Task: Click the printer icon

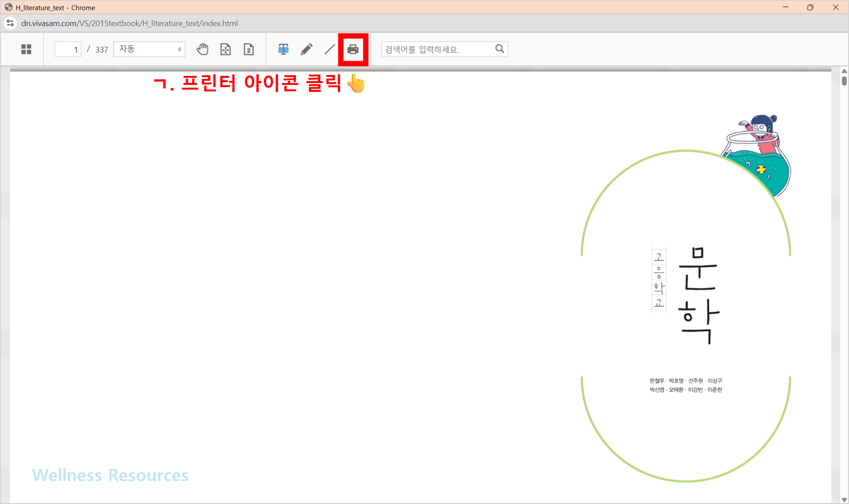Action: point(353,49)
